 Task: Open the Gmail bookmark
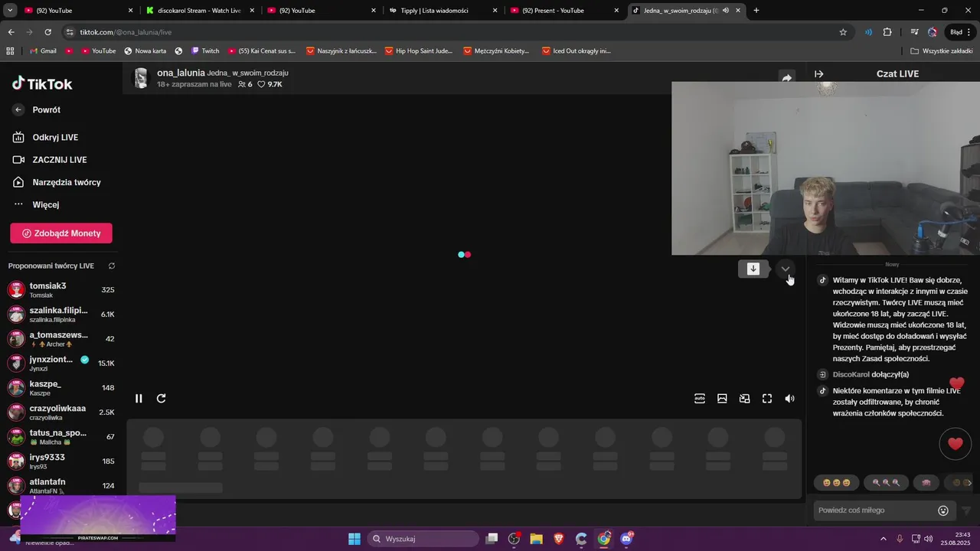point(43,51)
